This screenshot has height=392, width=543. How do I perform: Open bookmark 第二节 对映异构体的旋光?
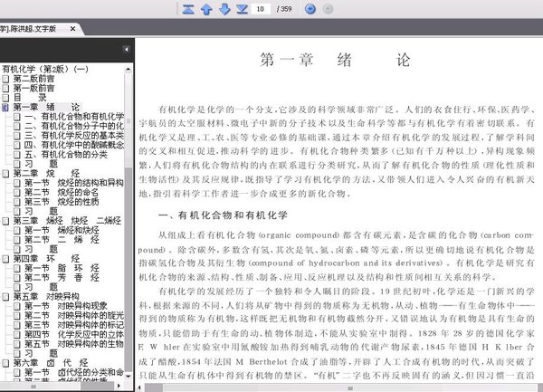click(74, 315)
